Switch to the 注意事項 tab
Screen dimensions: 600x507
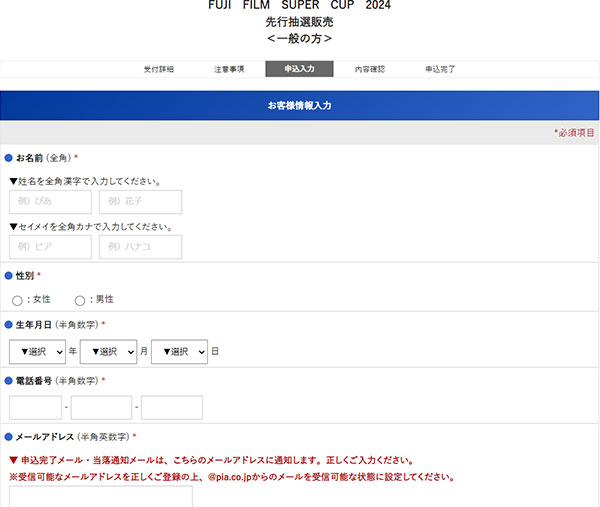(229, 69)
